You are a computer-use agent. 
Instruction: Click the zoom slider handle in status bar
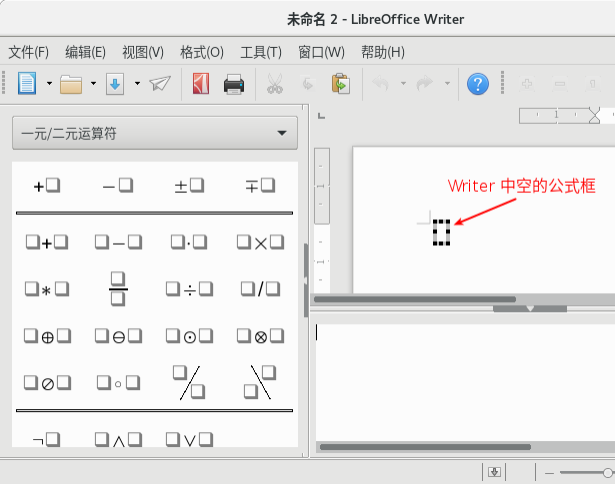(608, 473)
